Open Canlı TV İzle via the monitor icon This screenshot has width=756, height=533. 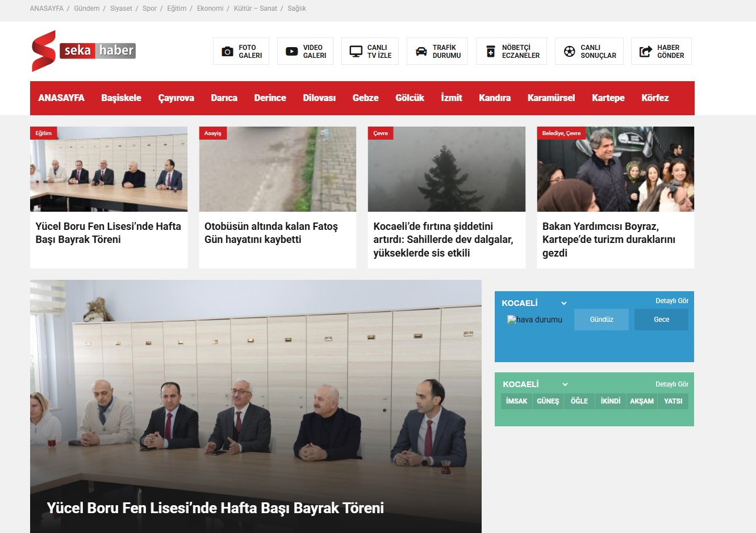coord(356,51)
